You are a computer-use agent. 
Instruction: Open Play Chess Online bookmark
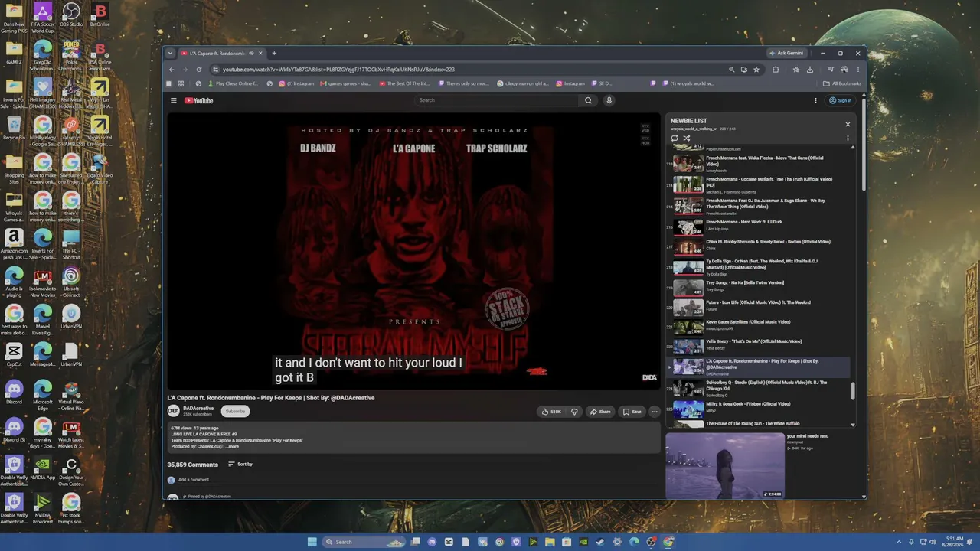(x=233, y=83)
